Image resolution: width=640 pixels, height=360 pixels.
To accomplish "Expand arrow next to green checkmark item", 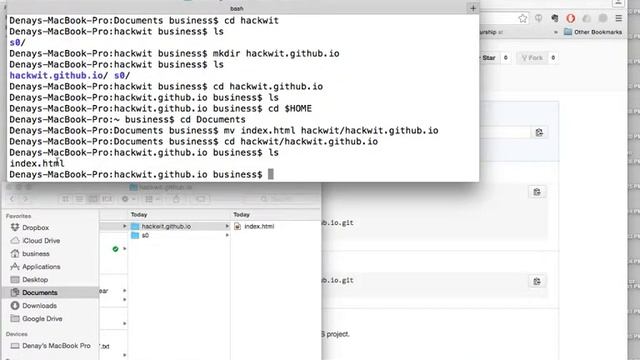I will point(124,249).
